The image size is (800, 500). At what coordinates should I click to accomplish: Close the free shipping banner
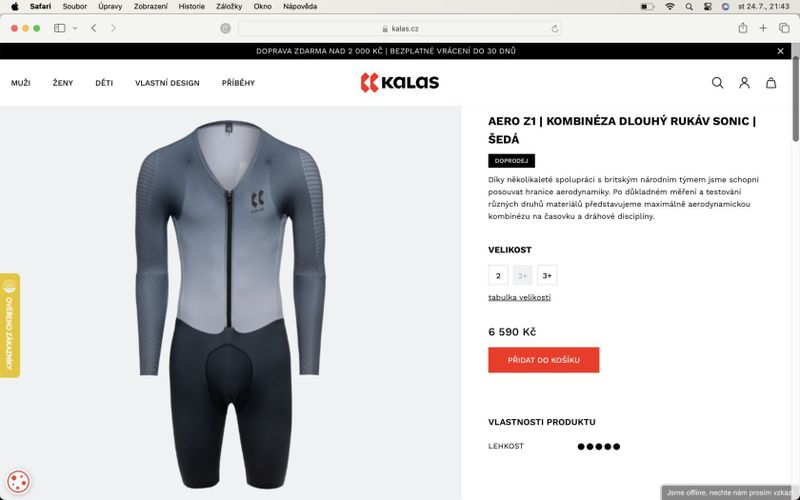(780, 51)
